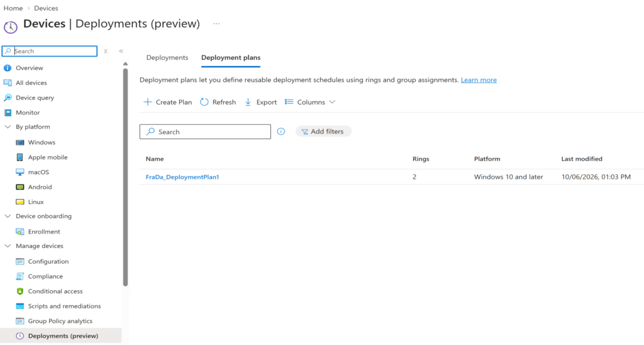Click the Windows platform icon
644x345 pixels.
coord(19,142)
